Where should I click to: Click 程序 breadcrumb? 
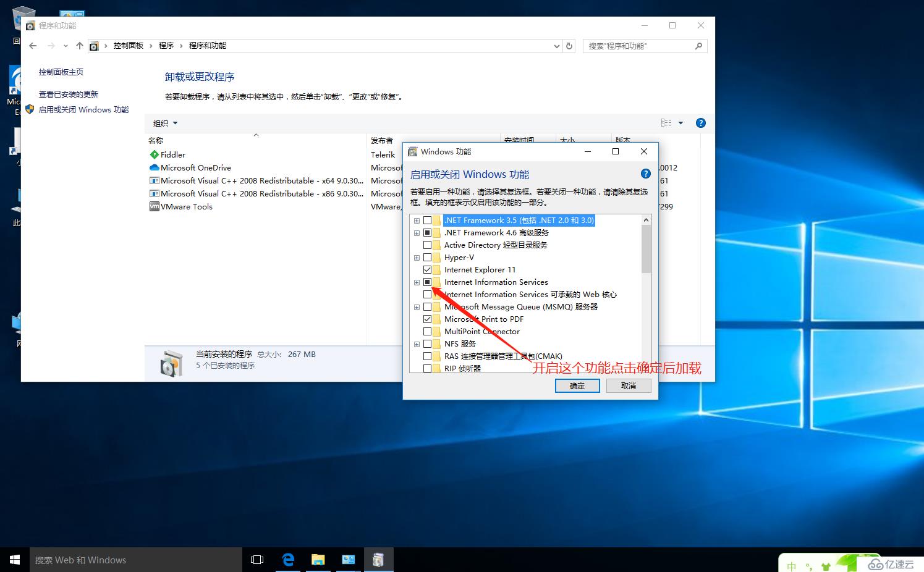pyautogui.click(x=166, y=46)
